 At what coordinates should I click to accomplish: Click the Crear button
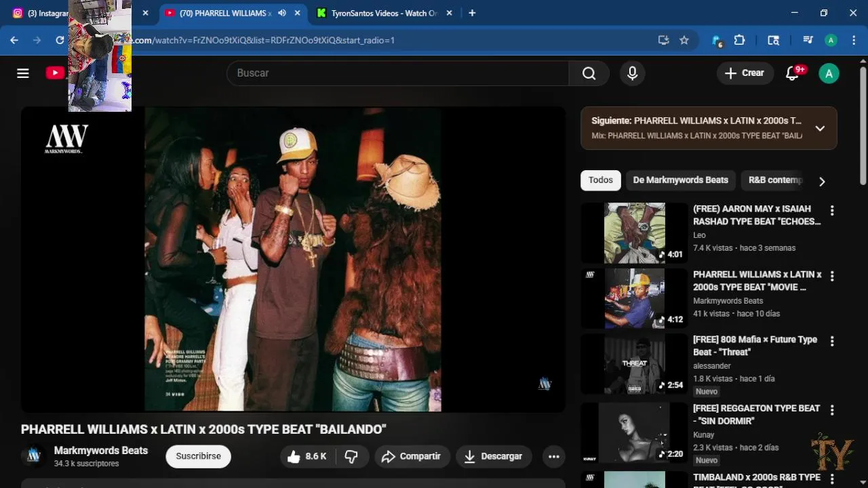pos(745,73)
